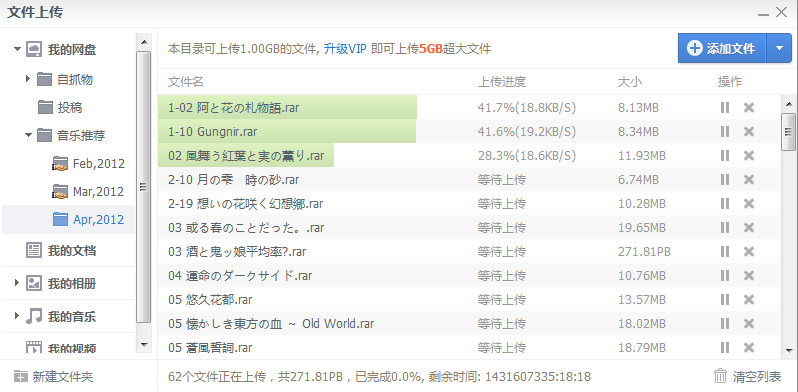Pause 03 或る春のことだった。.rar upload
798x392 pixels.
(x=725, y=228)
